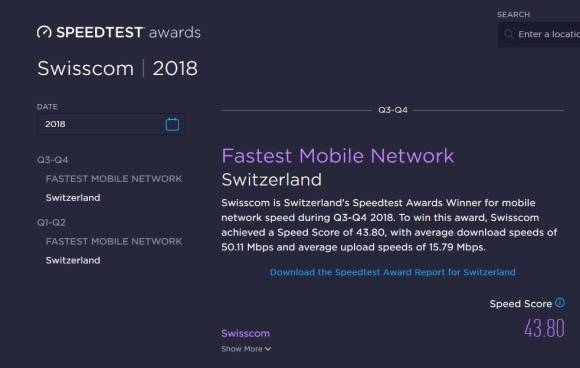Click the Speedtest gauge logo icon
Viewport: 580px width, 368px height.
(44, 32)
